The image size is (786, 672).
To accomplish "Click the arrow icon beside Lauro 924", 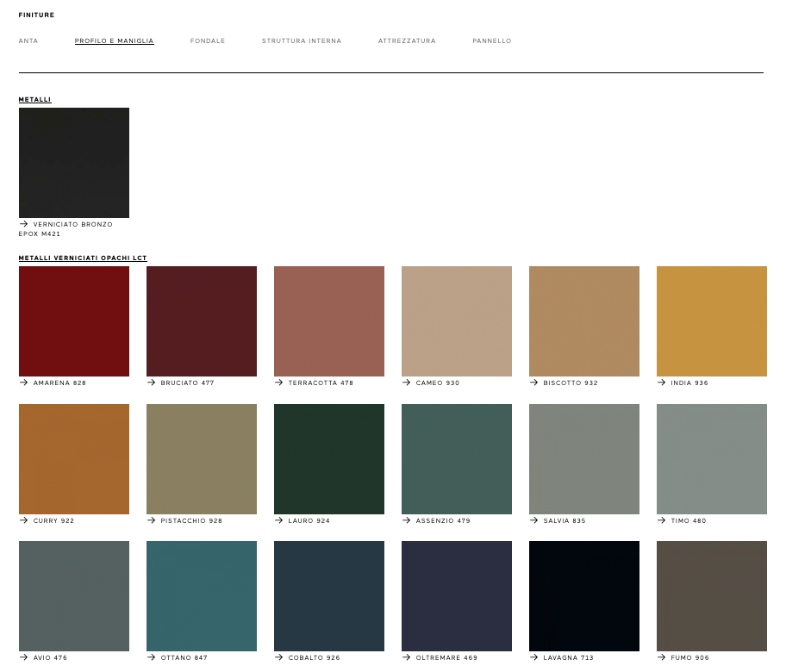I will pyautogui.click(x=278, y=520).
